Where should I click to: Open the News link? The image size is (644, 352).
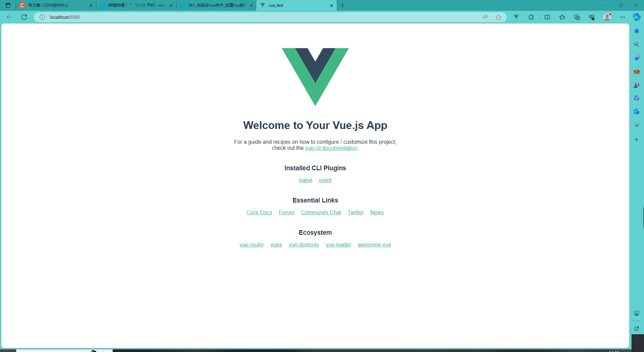click(377, 213)
